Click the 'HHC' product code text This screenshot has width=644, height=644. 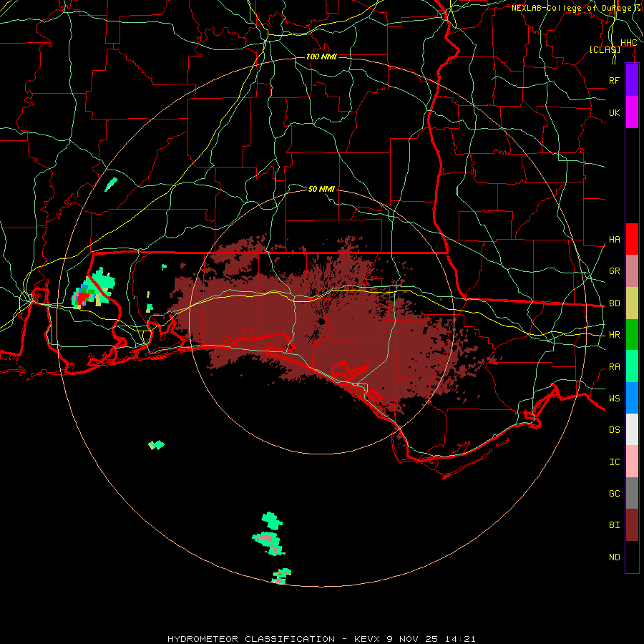point(628,43)
